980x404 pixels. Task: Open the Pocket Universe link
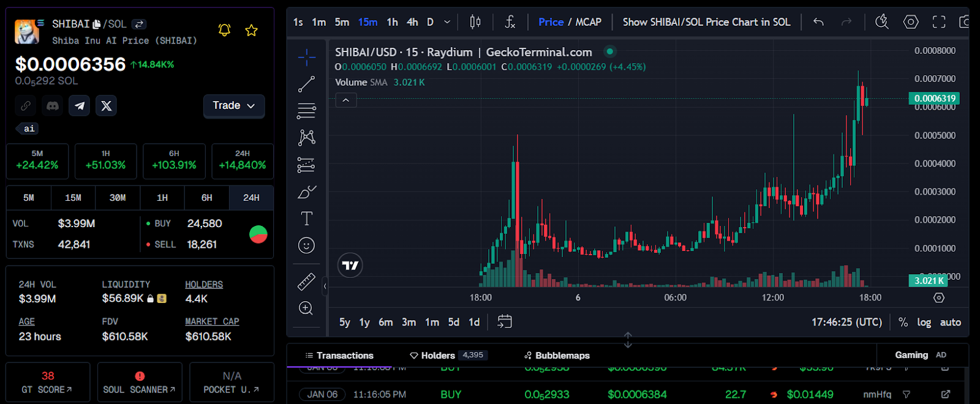232,382
